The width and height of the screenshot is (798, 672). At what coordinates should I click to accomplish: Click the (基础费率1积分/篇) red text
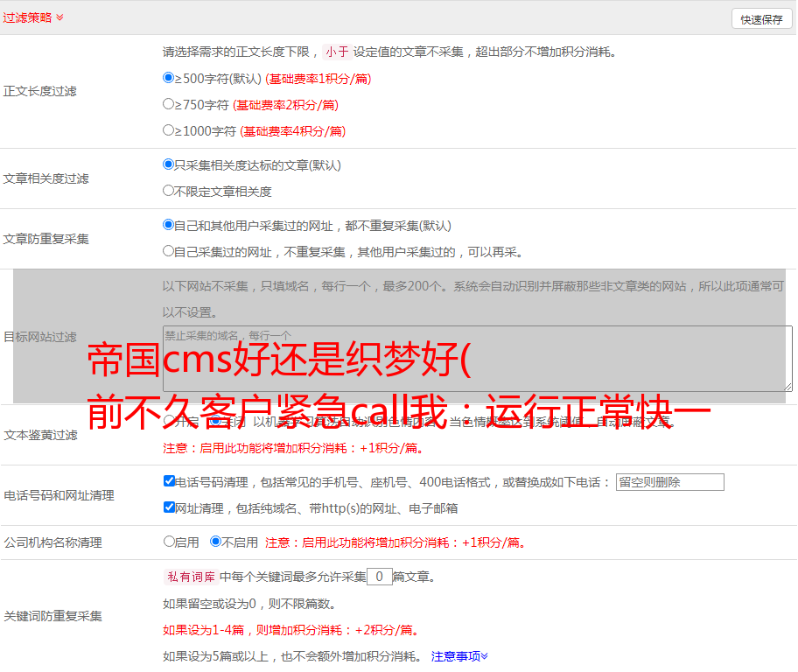[x=318, y=79]
